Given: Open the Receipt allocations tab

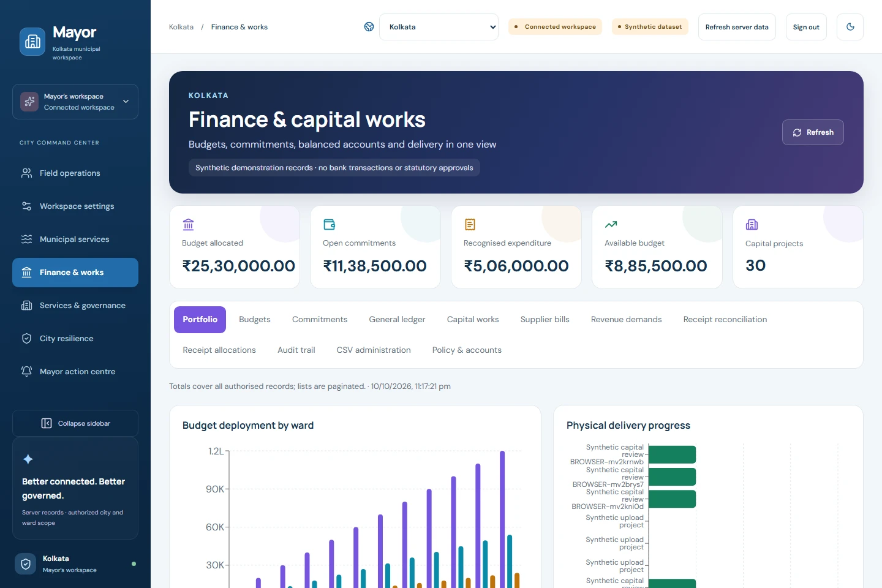Looking at the screenshot, I should tap(219, 350).
